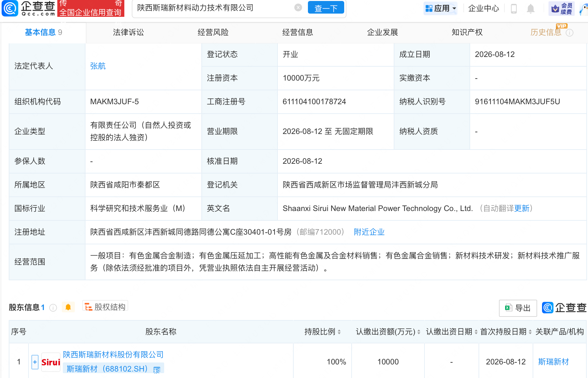This screenshot has height=378, width=588.
Task: Click the 查一下 search button
Action: (326, 8)
